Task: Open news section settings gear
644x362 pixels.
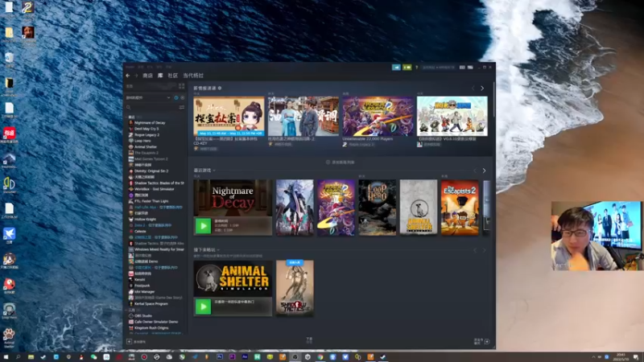Action: 220,88
